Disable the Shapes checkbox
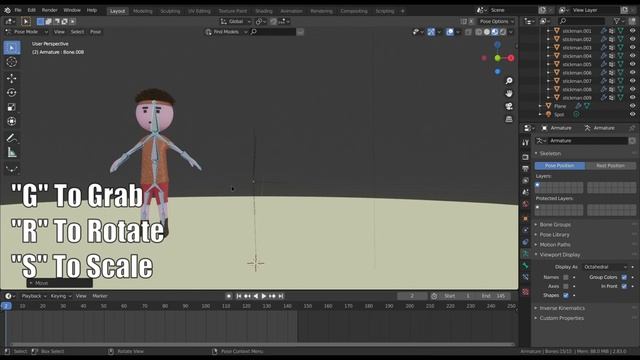This screenshot has width=640, height=360. (x=566, y=295)
